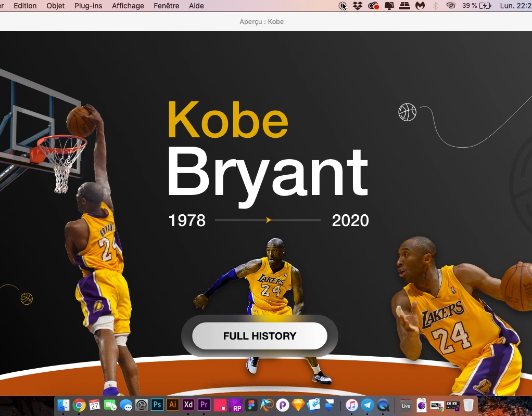Select the dribbling Kobe photo on the right
This screenshot has height=416, width=532.
click(x=461, y=315)
